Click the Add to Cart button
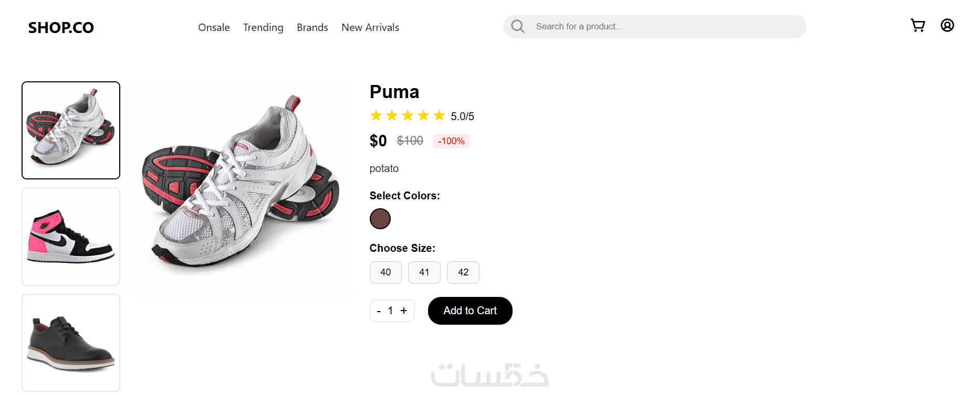The image size is (980, 395). 470,311
